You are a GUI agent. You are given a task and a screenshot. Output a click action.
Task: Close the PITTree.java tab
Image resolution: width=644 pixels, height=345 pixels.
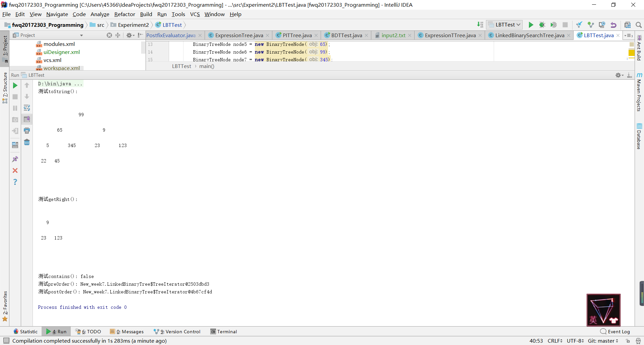tap(316, 35)
